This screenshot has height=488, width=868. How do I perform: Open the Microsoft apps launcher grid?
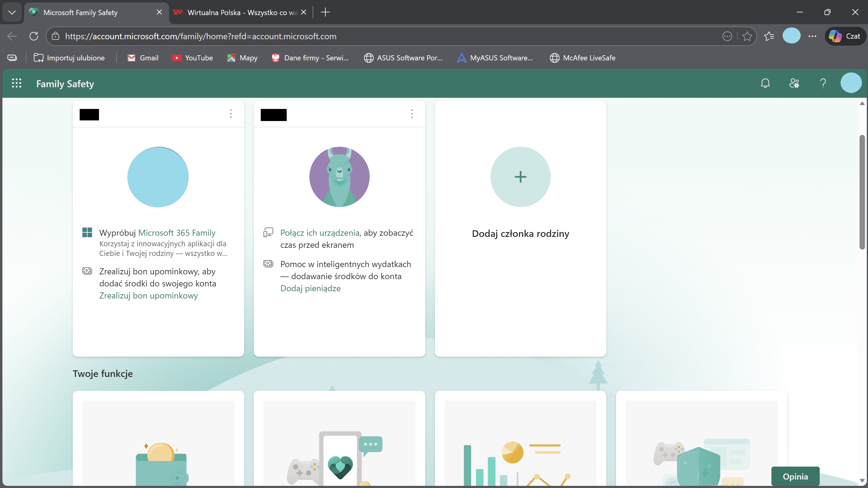pos(17,83)
